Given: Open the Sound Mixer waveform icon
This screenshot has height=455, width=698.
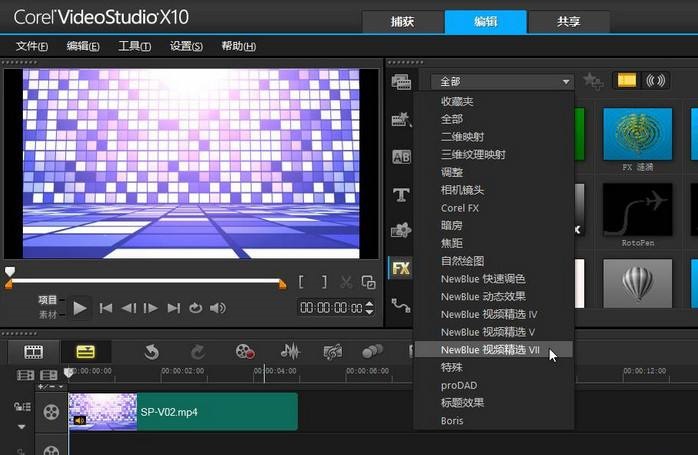Looking at the screenshot, I should coord(290,351).
